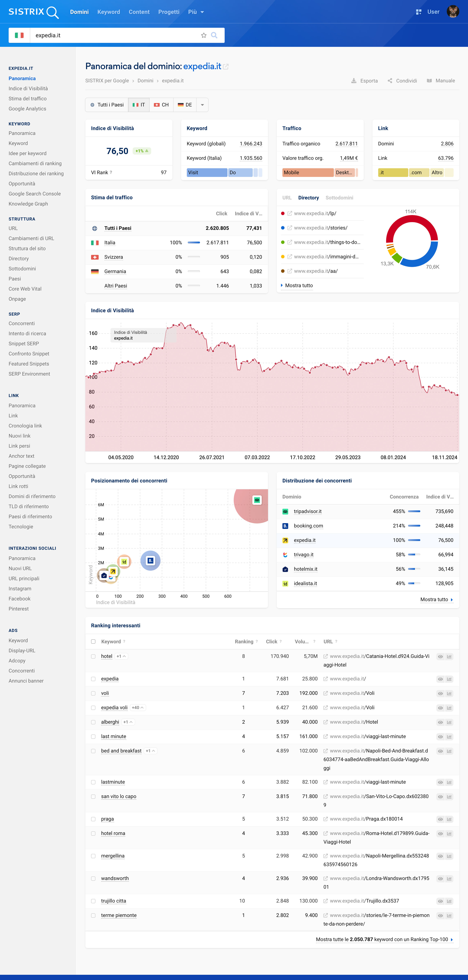The width and height of the screenshot is (468, 980).
Task: Show SERP eye icon for terme piemonte row
Action: 440,915
